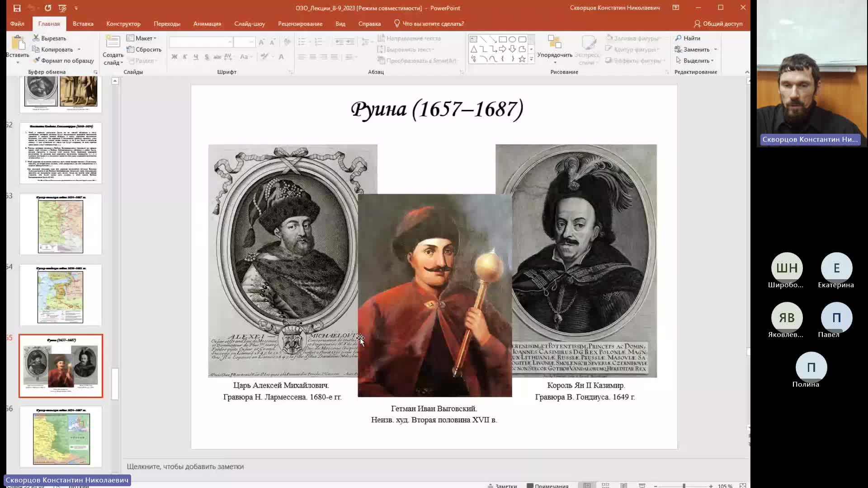
Task: Click the font size combo box
Action: coord(245,42)
